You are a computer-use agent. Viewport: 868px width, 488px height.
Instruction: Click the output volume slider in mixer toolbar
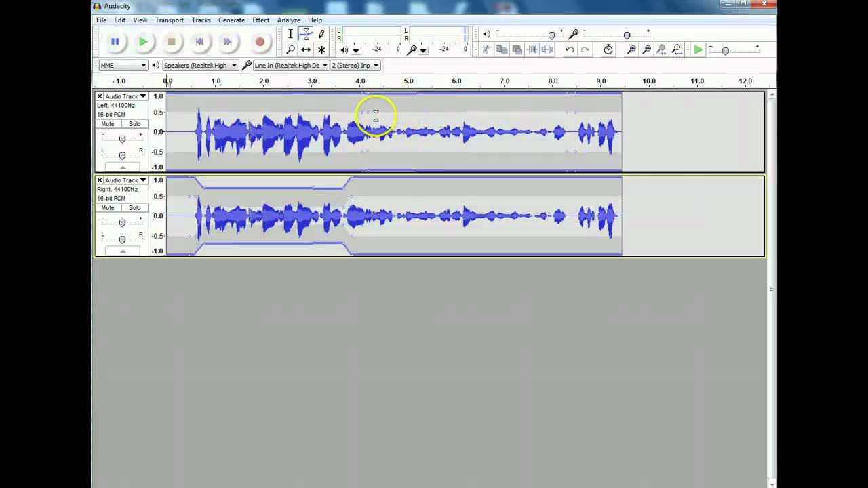coord(529,35)
